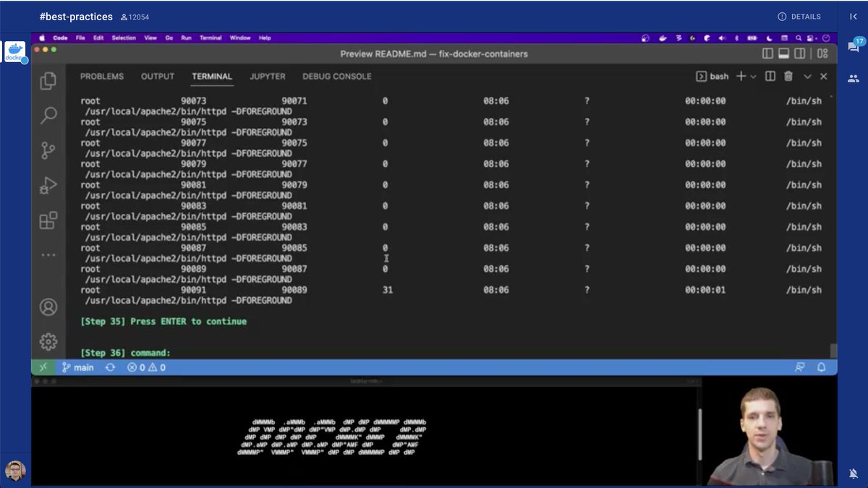Click the main branch in status bar
Screen dimensions: 868x488
[78, 367]
